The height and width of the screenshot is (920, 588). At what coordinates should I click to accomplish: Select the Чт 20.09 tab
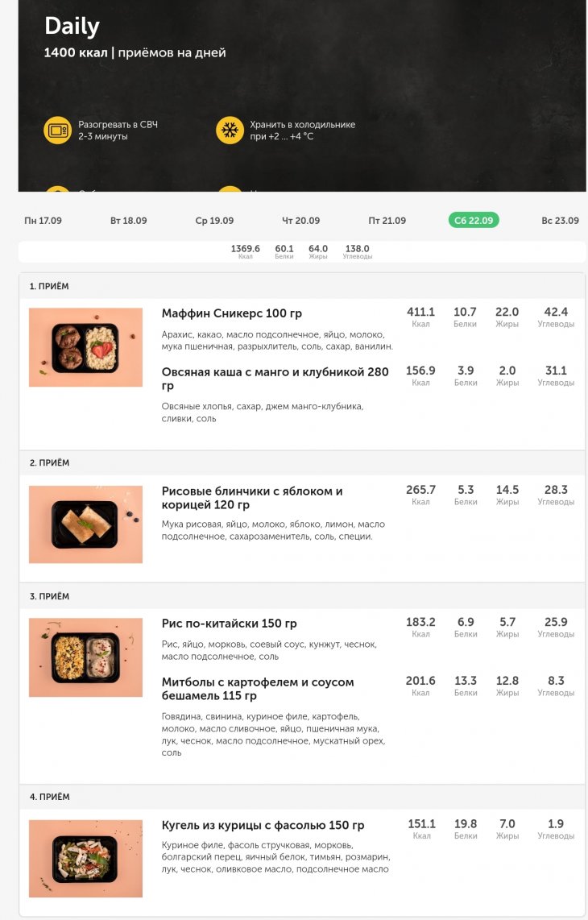click(301, 221)
